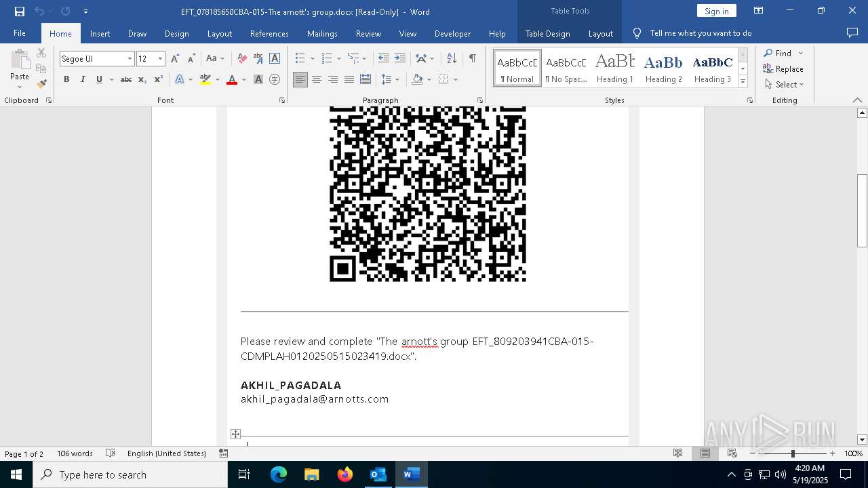Click the Character Border icon
This screenshot has width=868, height=488.
coord(275,59)
